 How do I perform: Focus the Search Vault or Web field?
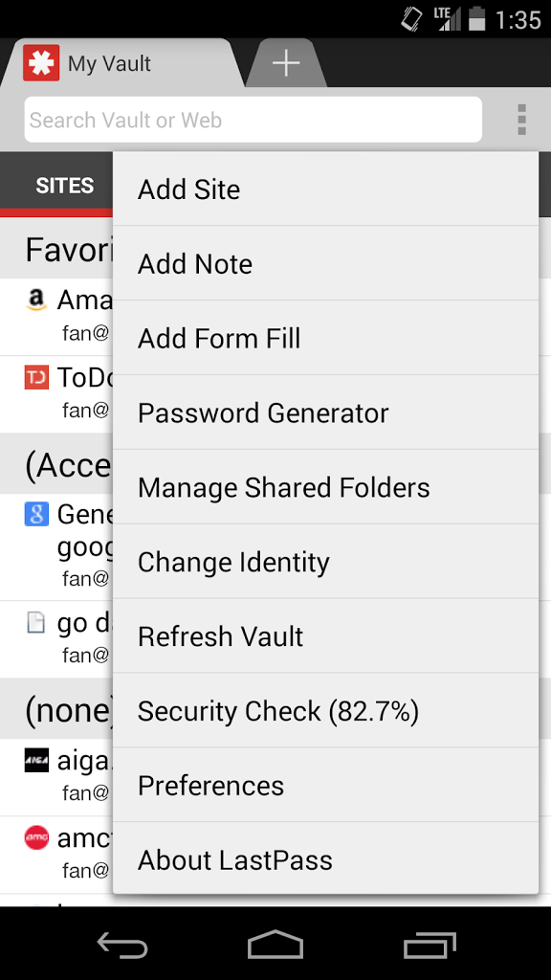pyautogui.click(x=253, y=120)
